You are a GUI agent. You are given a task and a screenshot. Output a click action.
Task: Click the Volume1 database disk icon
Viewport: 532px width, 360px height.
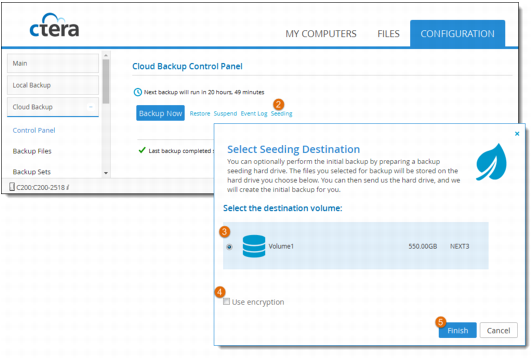(x=254, y=246)
